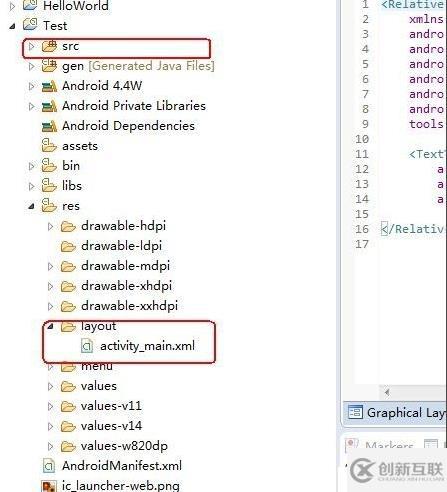The image size is (447, 492).
Task: Expand the Android 4.4W library arrow
Action: [31, 86]
